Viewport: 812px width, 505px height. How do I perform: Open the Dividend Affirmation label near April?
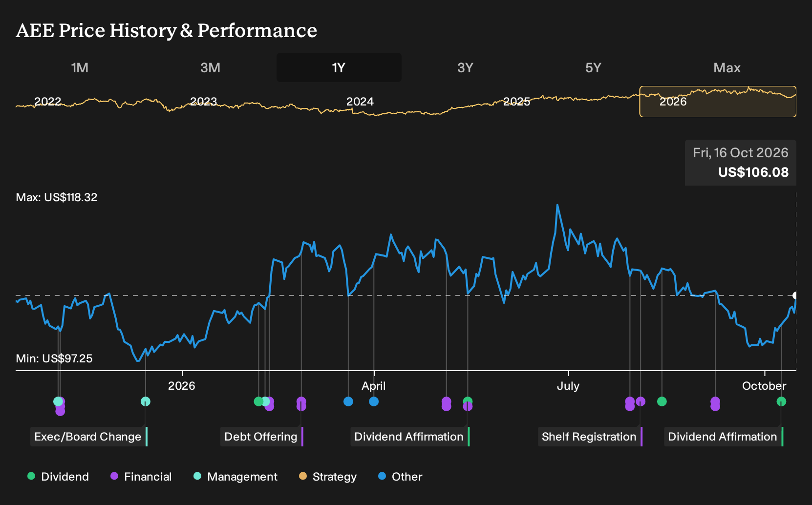tap(409, 437)
